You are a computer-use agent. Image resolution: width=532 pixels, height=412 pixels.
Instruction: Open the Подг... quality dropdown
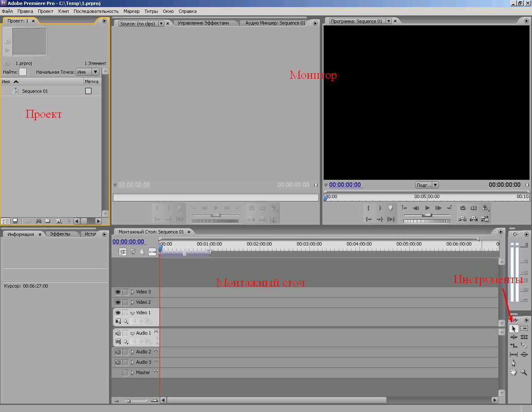point(427,185)
